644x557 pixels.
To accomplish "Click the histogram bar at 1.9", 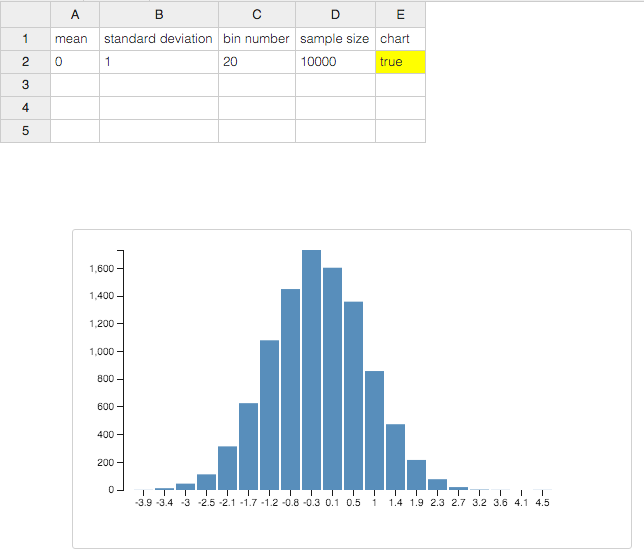I will [x=416, y=475].
